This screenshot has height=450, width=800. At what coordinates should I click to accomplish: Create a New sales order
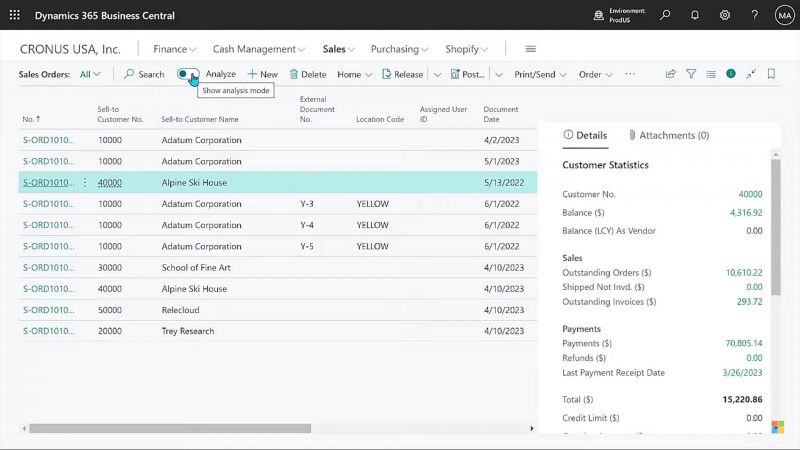click(x=262, y=74)
